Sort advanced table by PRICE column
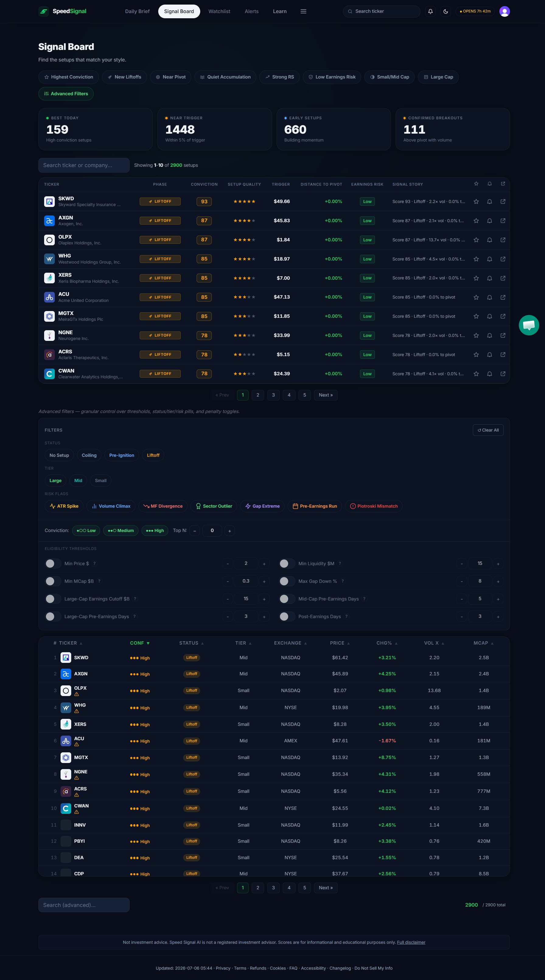Viewport: 545px width, 980px height. (x=340, y=643)
